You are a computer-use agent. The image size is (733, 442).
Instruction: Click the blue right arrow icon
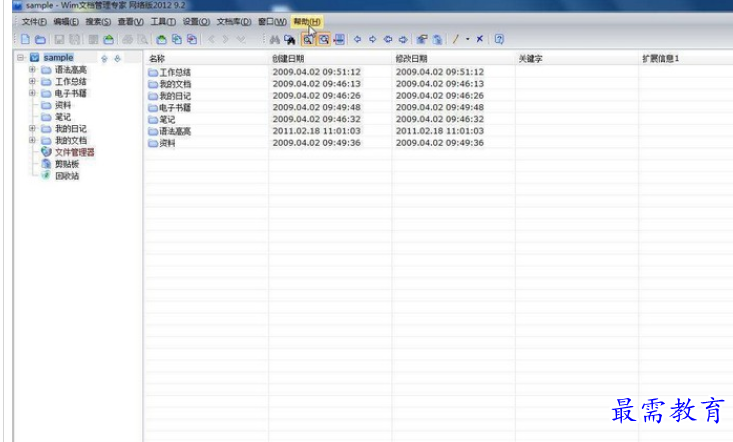tap(373, 39)
